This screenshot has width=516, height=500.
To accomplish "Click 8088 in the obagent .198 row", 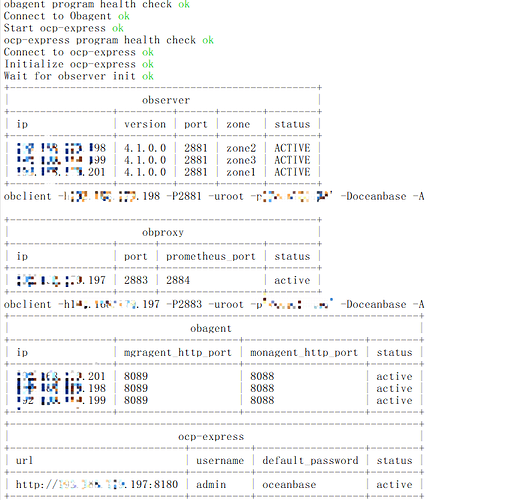I will click(262, 388).
